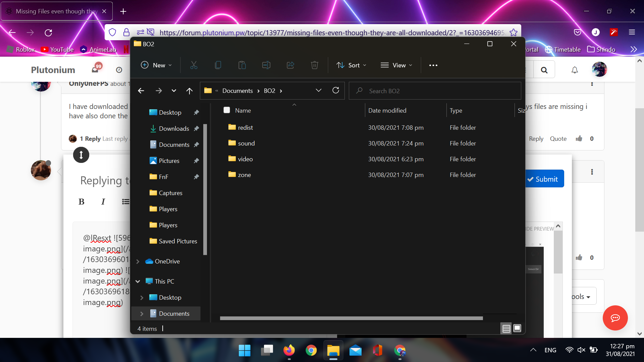Click the Search BO2 field
Image resolution: width=644 pixels, height=362 pixels.
click(x=435, y=91)
